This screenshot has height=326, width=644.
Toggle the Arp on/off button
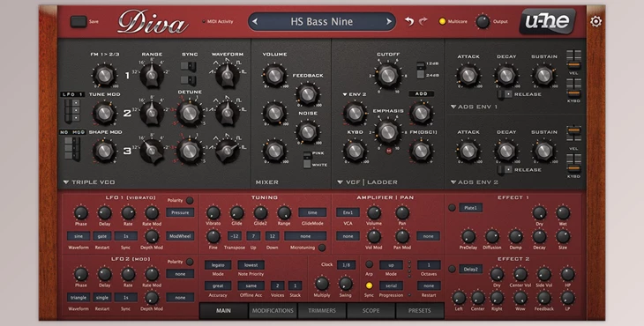[x=369, y=264]
